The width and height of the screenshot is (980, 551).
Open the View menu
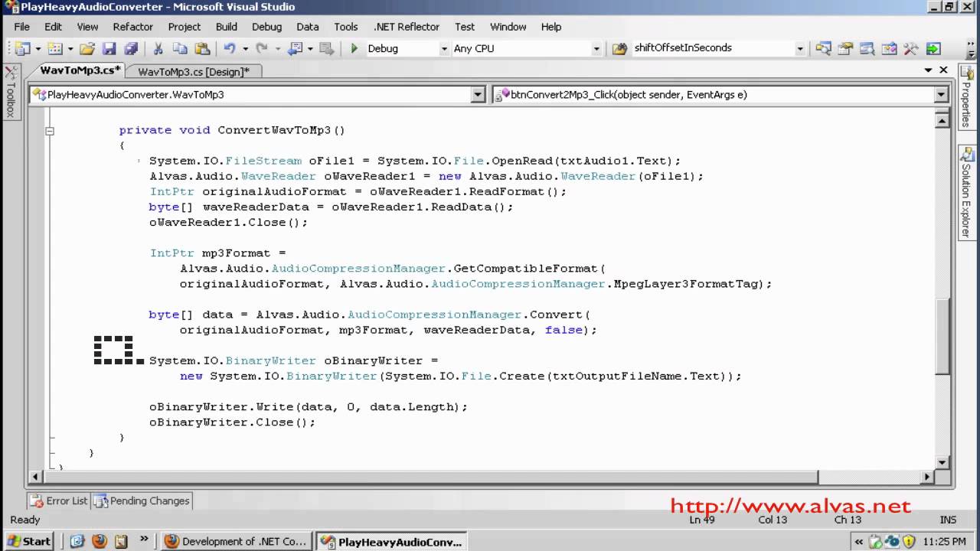(87, 27)
